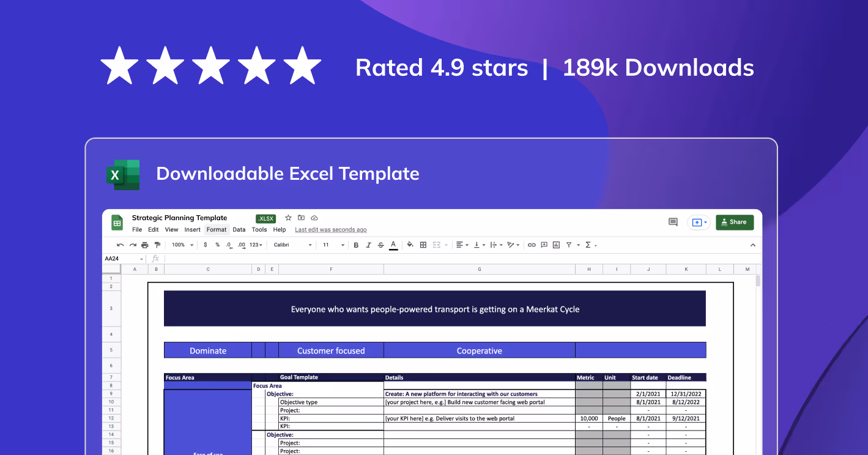Open horizontal align dropdown
The image size is (868, 455).
pyautogui.click(x=462, y=245)
